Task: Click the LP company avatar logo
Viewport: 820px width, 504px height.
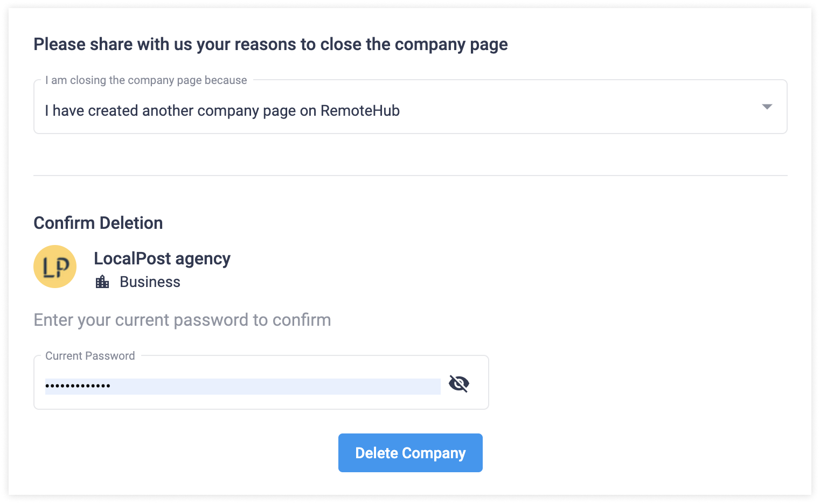Action: click(55, 267)
